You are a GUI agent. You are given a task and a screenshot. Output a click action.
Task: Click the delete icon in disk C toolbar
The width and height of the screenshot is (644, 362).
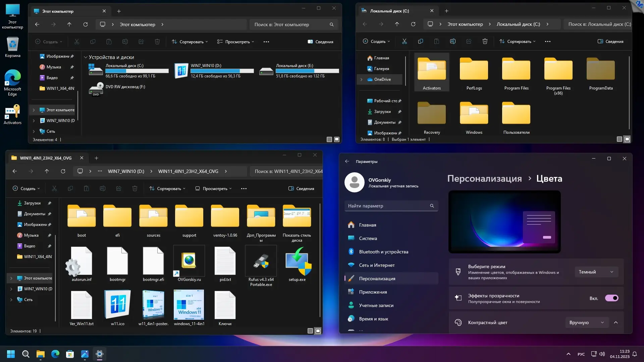coord(485,41)
